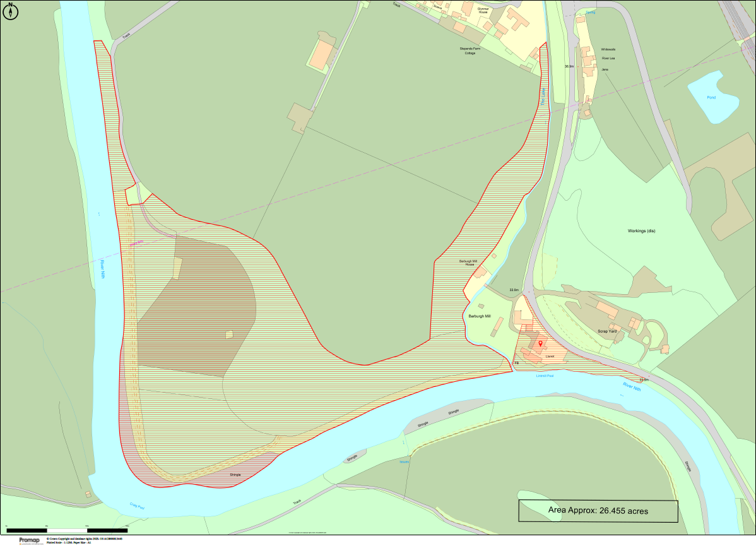Click the FB footbridge marker

[x=516, y=363]
